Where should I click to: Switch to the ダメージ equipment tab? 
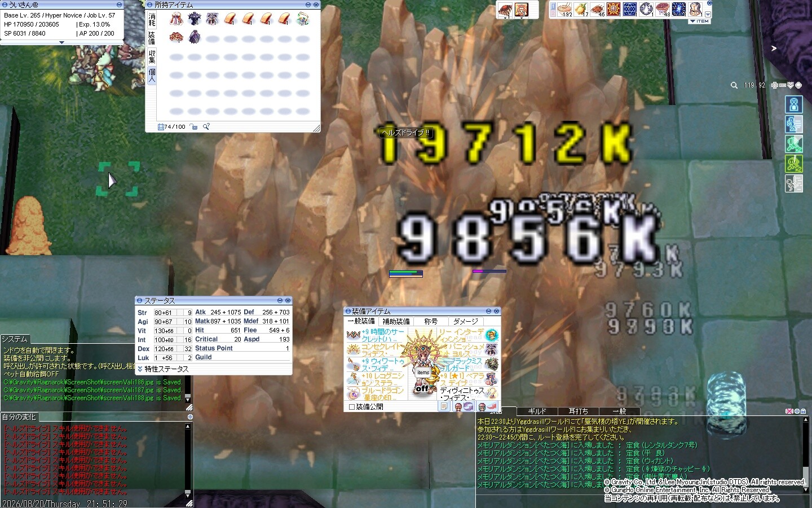pos(466,321)
